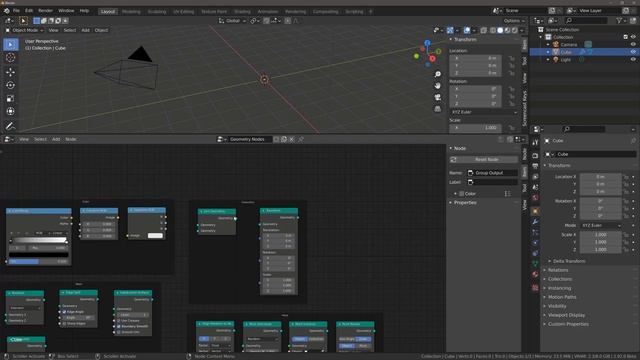The image size is (640, 360).
Task: Switch to the Modeling workspace tab
Action: coord(131,11)
